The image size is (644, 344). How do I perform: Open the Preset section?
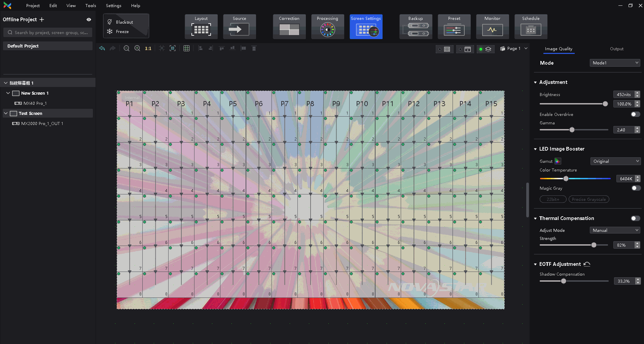click(x=454, y=27)
